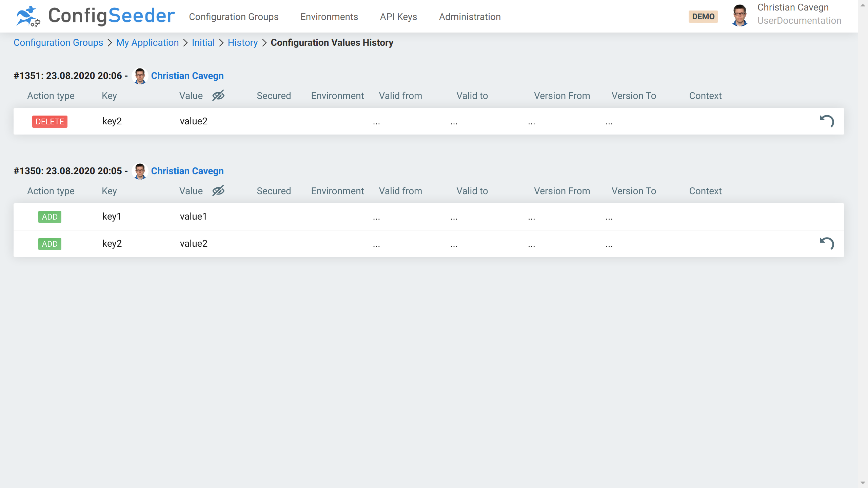
Task: Click user avatar in top right header
Action: click(739, 16)
